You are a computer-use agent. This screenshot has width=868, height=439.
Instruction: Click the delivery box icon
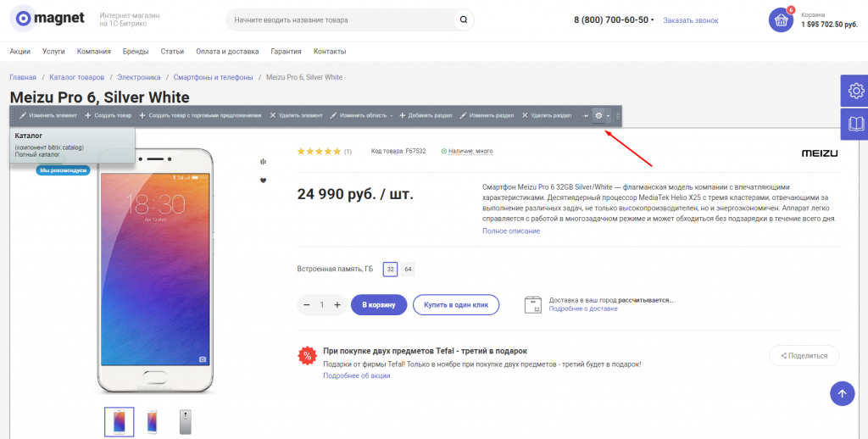pyautogui.click(x=533, y=305)
